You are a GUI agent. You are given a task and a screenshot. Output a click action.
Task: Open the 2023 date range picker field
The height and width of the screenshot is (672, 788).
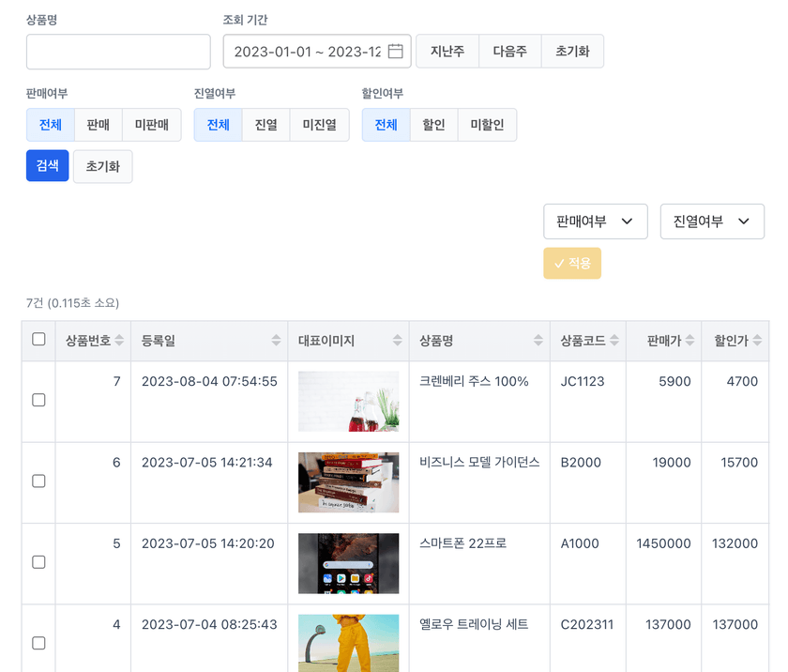tap(310, 52)
